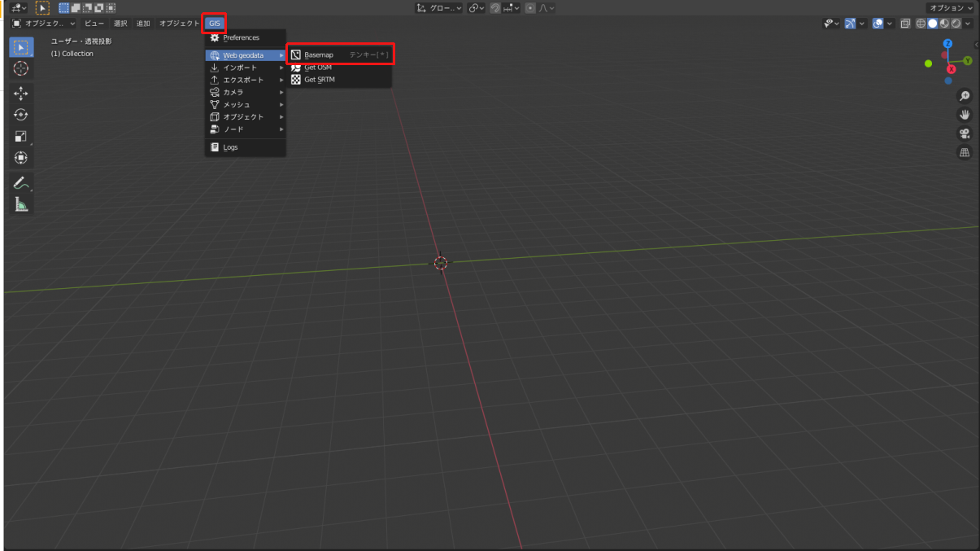This screenshot has width=980, height=551.
Task: Set selection mode to new selection
Action: pos(64,8)
